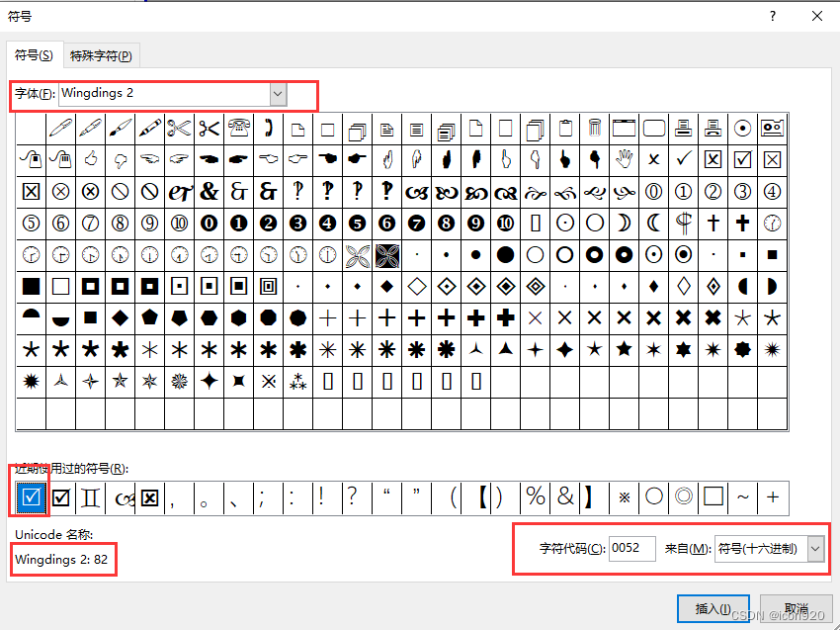Choose the clipboard symbol
The height and width of the screenshot is (630, 840).
[x=564, y=129]
